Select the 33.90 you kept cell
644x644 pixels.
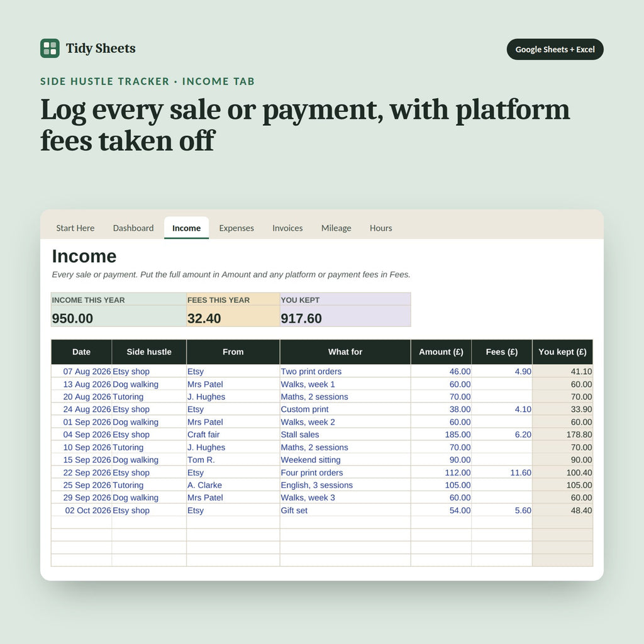click(562, 409)
